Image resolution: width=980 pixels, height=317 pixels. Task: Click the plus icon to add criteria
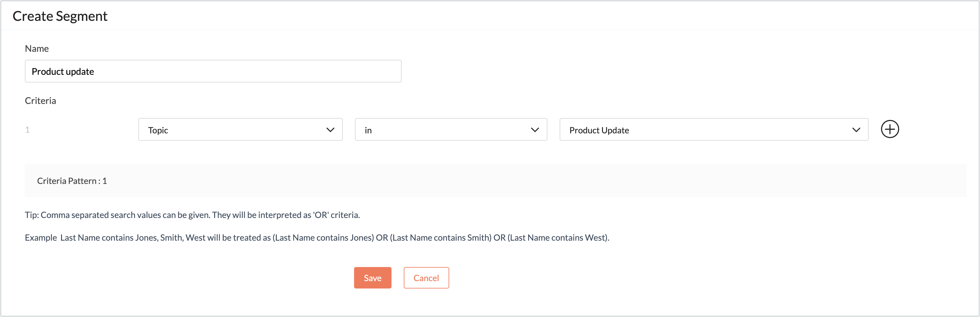[x=889, y=129]
